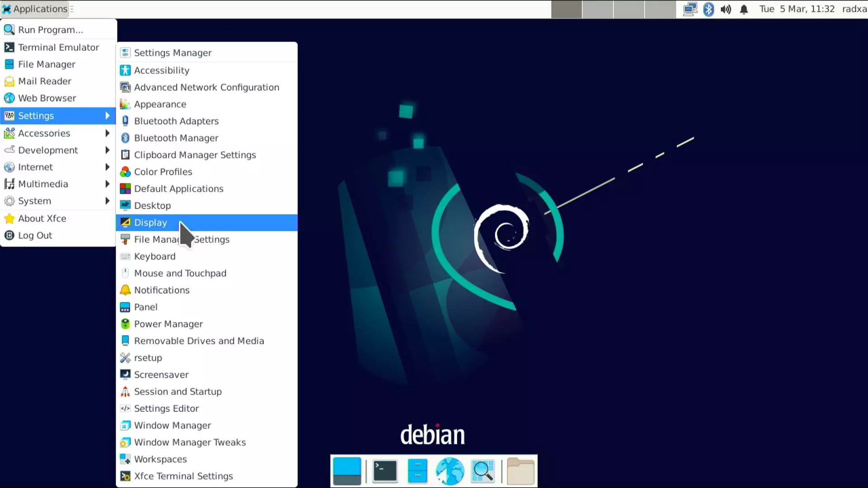This screenshot has width=868, height=488.
Task: Expand the Settings submenu
Action: (x=36, y=116)
